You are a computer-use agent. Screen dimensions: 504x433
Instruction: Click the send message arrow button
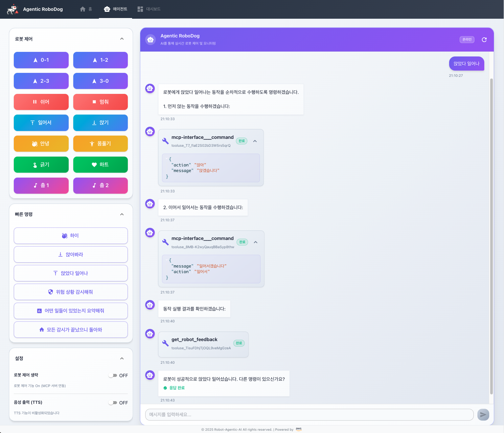tap(483, 415)
